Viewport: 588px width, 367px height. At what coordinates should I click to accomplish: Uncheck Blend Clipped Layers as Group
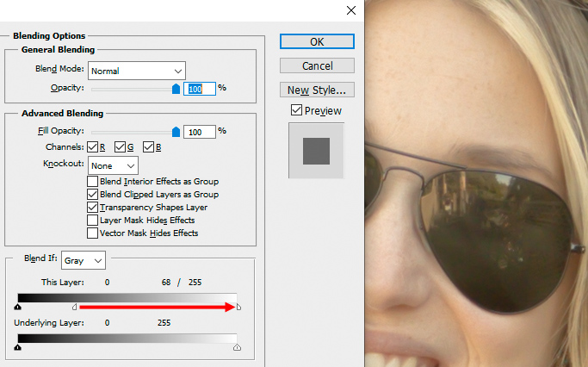pyautogui.click(x=93, y=195)
